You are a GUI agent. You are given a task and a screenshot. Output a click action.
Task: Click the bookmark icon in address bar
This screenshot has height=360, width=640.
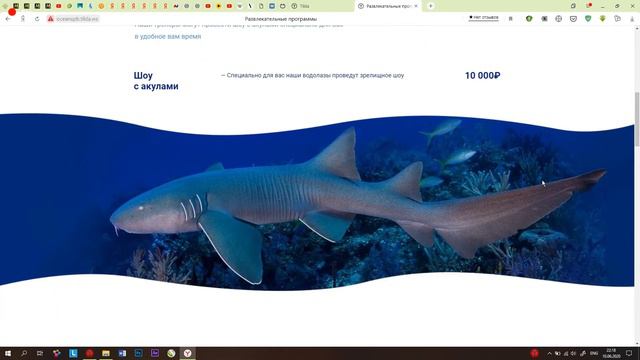510,19
